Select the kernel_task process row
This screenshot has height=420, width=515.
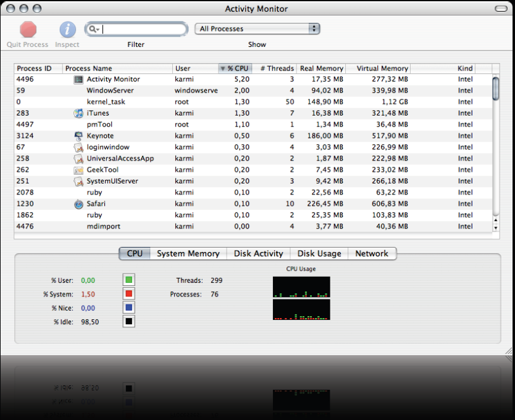[253, 102]
